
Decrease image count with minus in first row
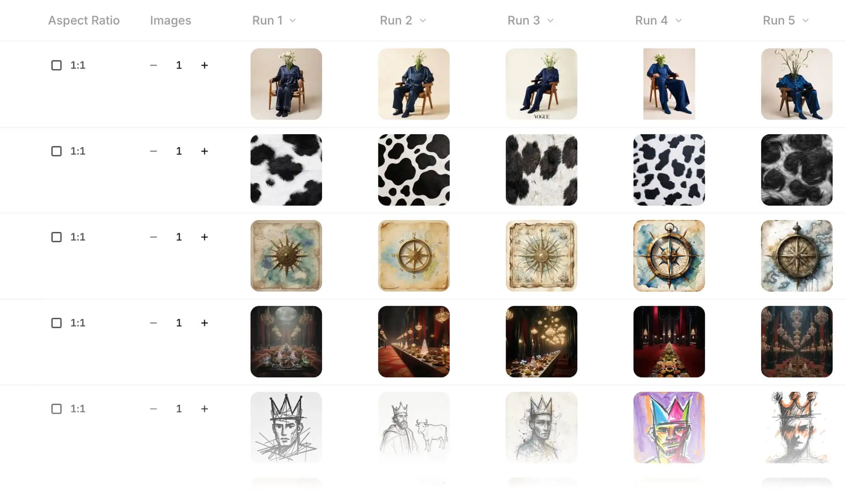154,65
